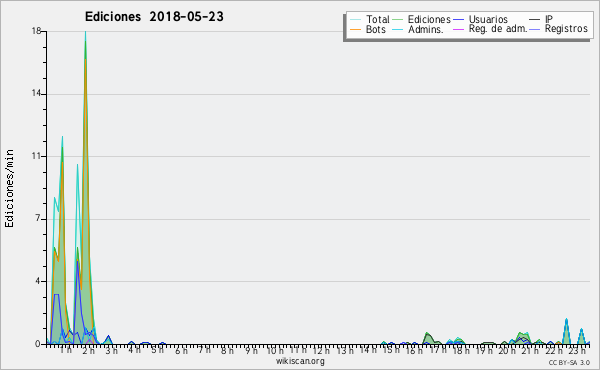Image resolution: width=600 pixels, height=370 pixels.
Task: Click the y-axis value 7
Action: click(38, 218)
